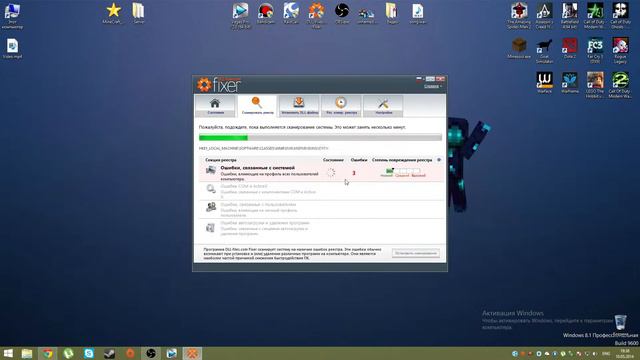
Task: Open the RaidCall desktop shortcut
Action: (x=291, y=13)
